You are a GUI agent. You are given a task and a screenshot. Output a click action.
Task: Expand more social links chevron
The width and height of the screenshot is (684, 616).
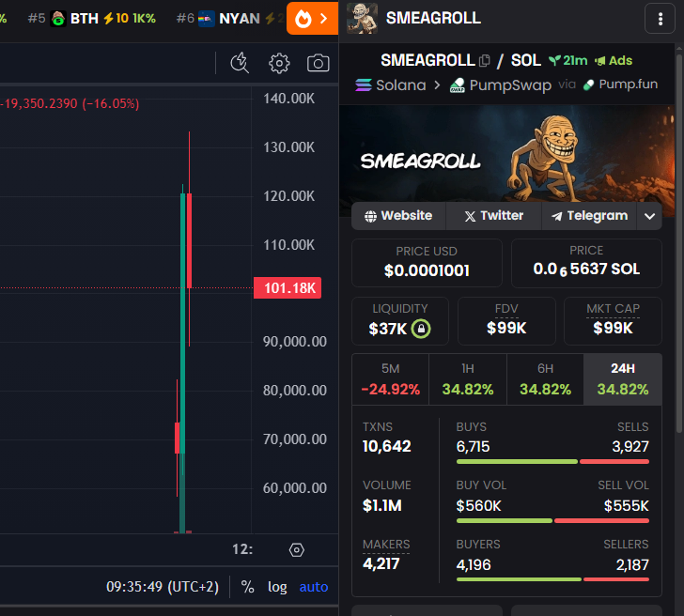click(649, 216)
